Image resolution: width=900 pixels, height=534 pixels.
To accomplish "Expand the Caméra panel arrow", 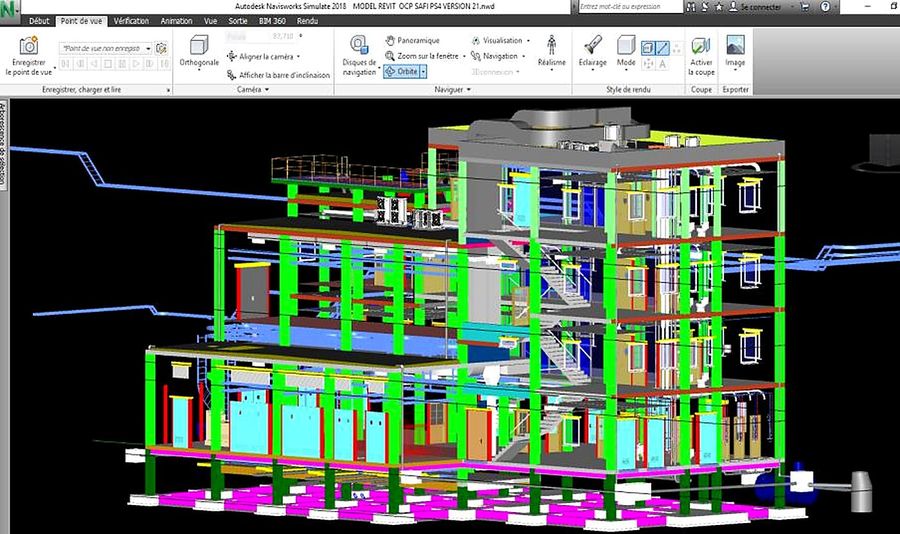I will point(267,90).
